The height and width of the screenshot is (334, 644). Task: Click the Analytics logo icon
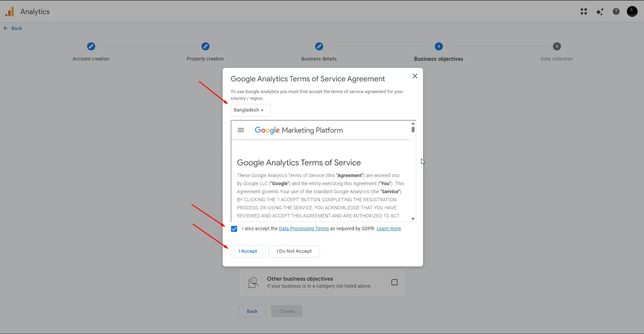(x=10, y=11)
